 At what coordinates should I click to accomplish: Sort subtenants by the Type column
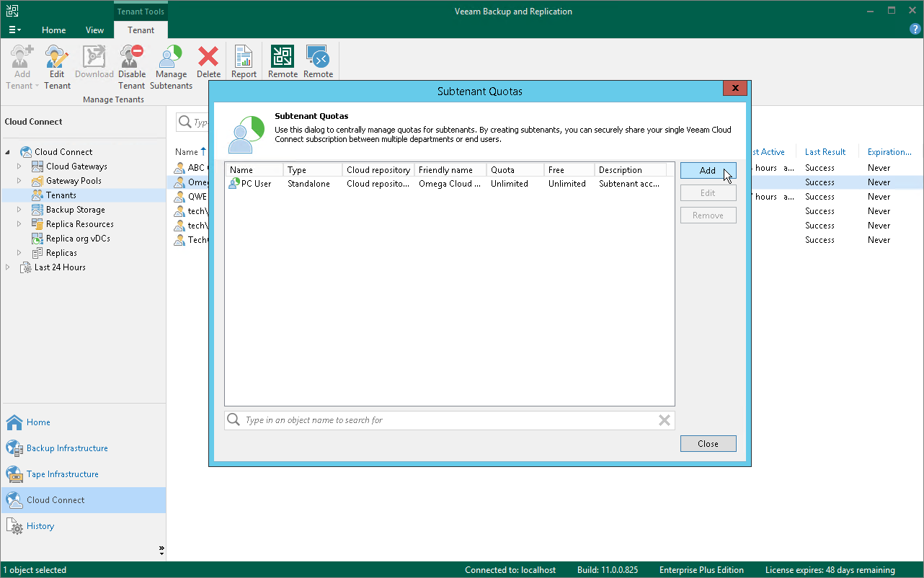pos(312,170)
